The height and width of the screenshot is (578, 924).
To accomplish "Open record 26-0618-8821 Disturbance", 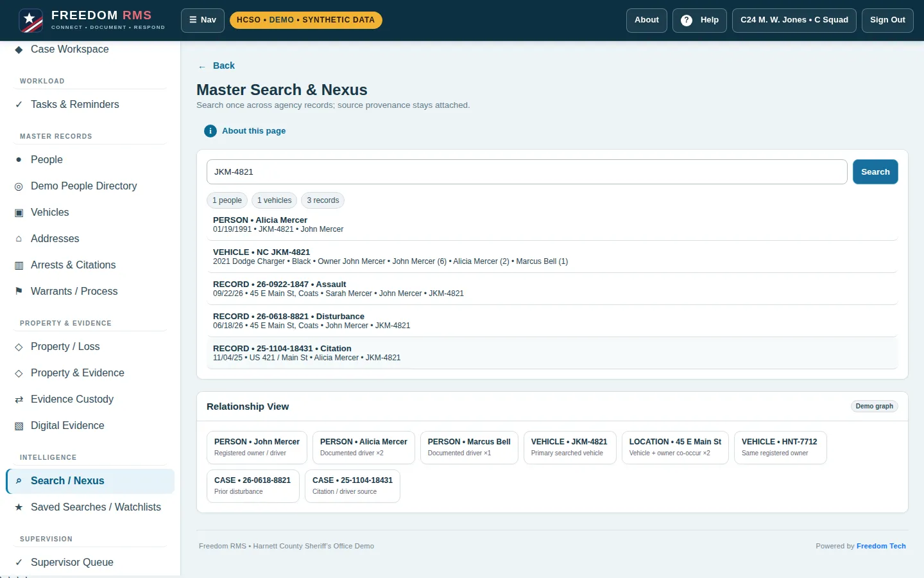I will pos(552,321).
